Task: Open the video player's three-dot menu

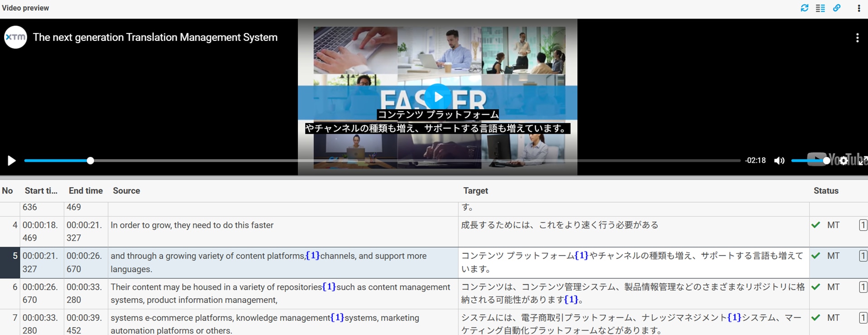Action: [857, 38]
